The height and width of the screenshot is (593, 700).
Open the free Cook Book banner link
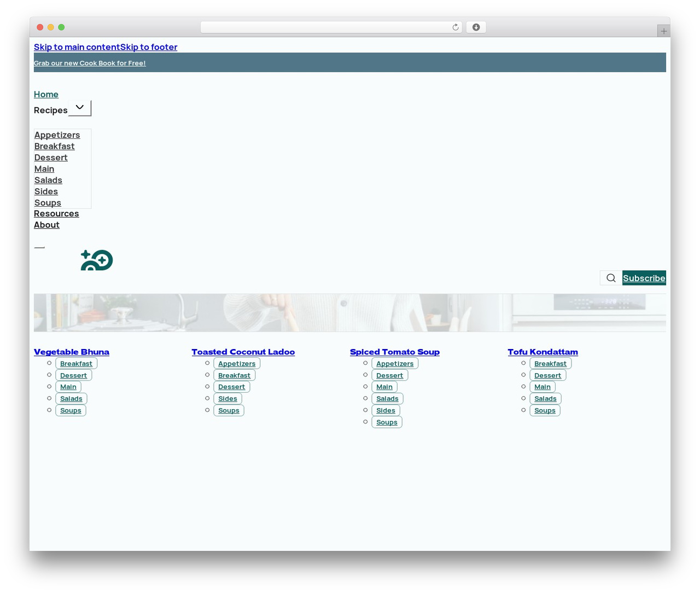coord(90,63)
